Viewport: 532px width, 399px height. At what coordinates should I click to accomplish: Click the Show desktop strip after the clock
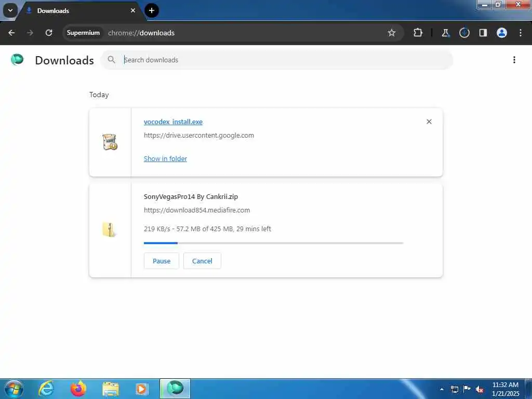click(x=528, y=389)
